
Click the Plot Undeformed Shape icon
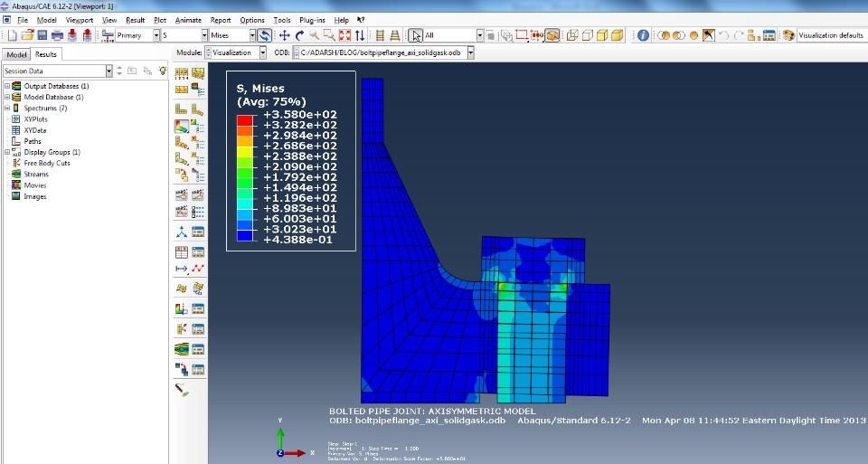coord(182,109)
